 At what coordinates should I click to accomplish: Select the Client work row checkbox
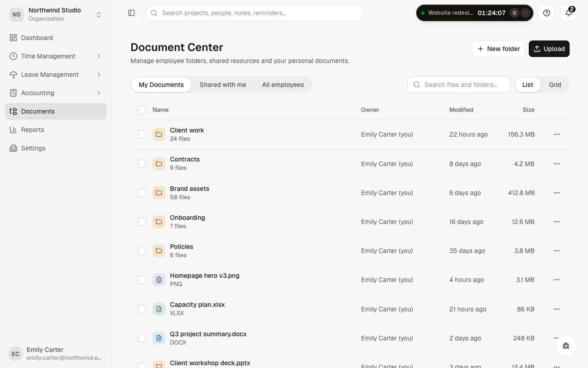[x=142, y=134]
